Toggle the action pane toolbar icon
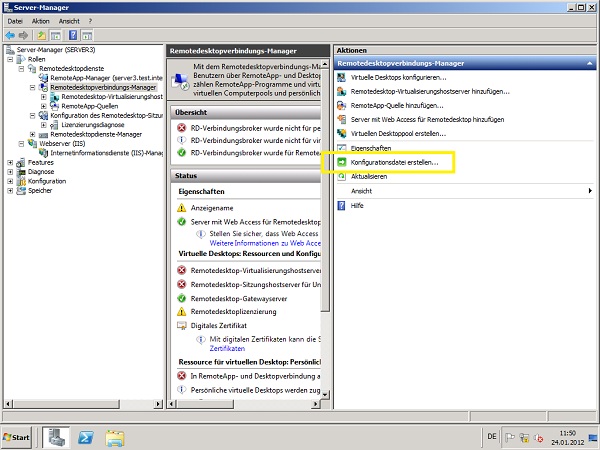 click(x=88, y=36)
